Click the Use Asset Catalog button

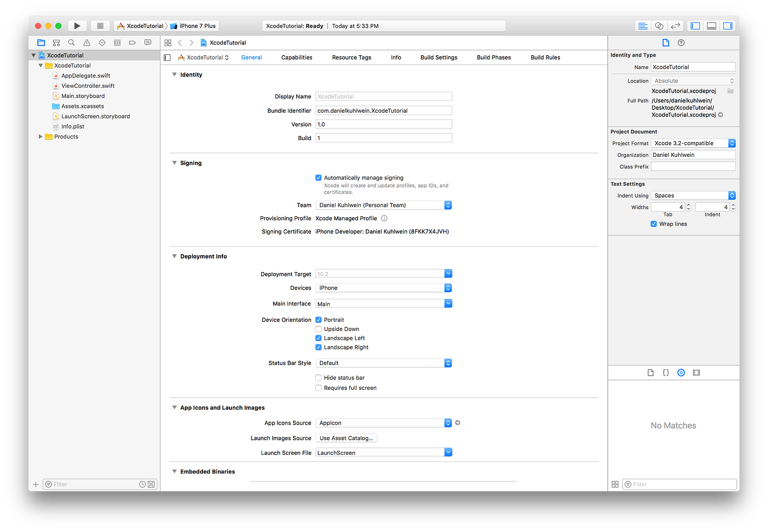346,438
